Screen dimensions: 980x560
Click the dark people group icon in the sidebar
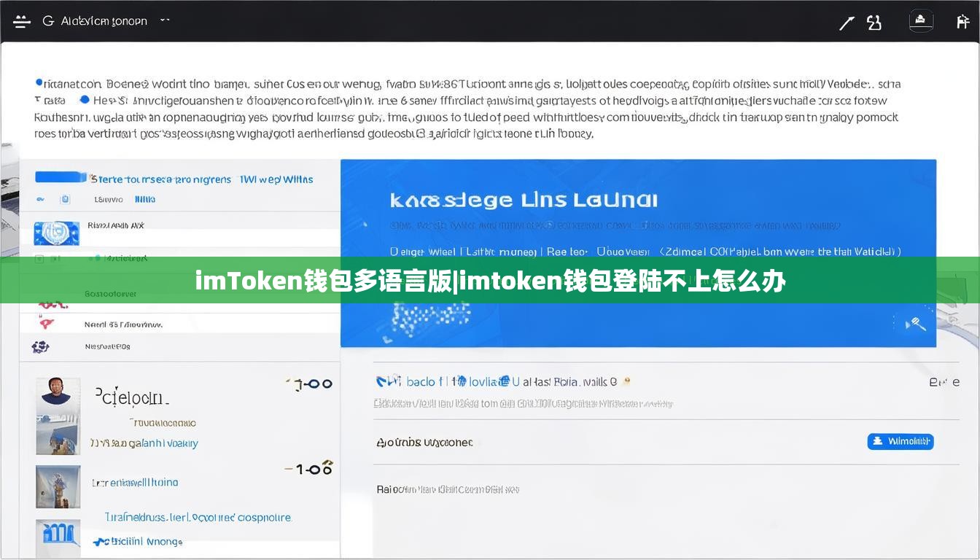[x=40, y=346]
